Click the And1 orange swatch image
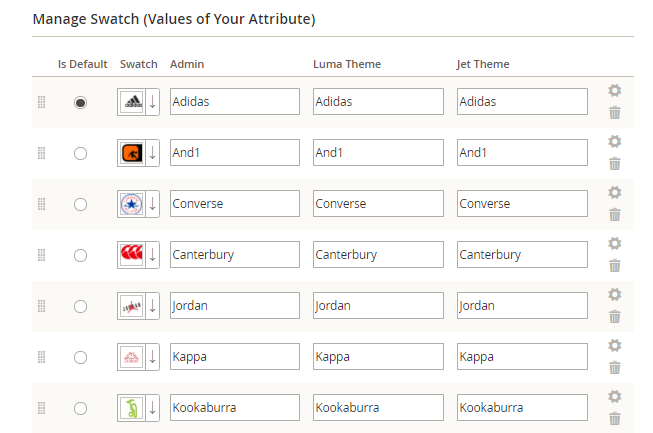This screenshot has width=653, height=433. (131, 153)
